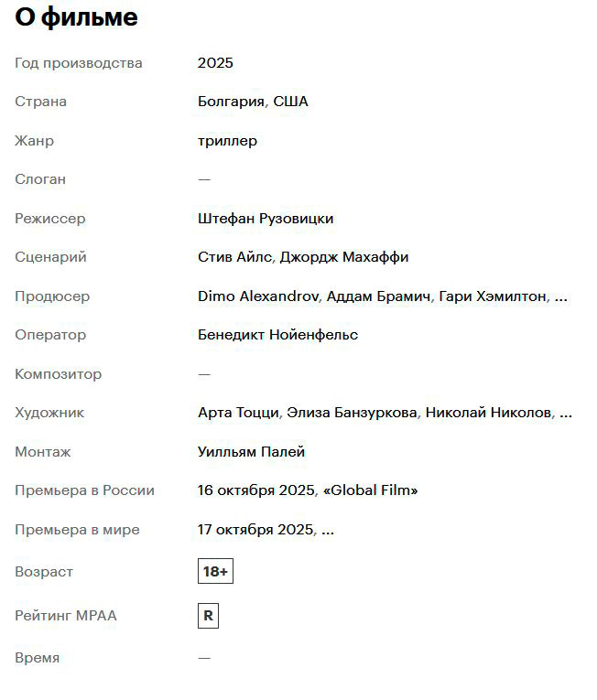
Task: Open cinematographer Бенедикт Нойенфельс's page
Action: pos(277,335)
